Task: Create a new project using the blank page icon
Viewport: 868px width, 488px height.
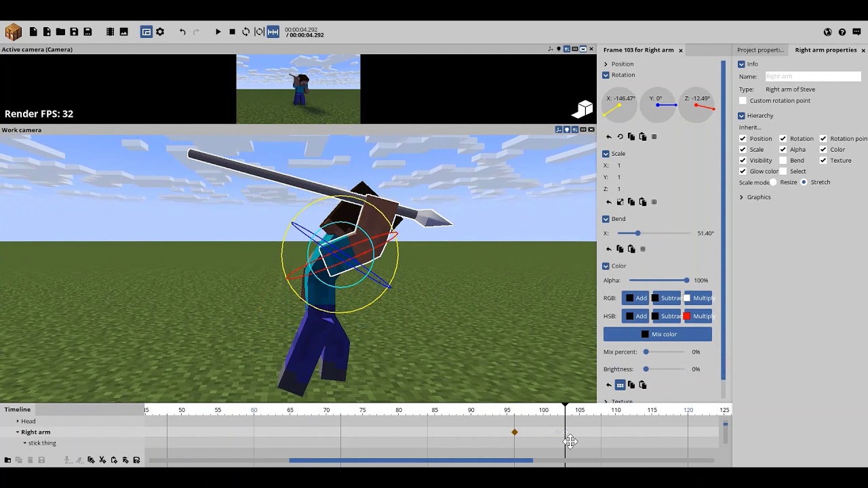Action: [33, 32]
